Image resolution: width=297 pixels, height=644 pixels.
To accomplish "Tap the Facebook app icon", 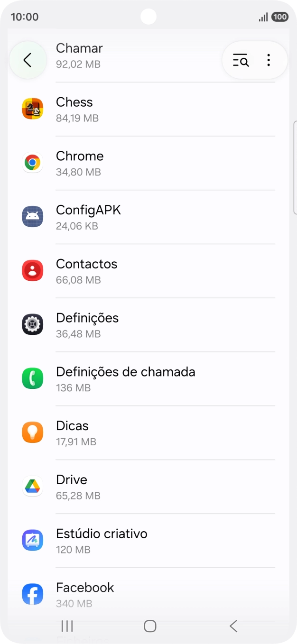I will (x=32, y=594).
